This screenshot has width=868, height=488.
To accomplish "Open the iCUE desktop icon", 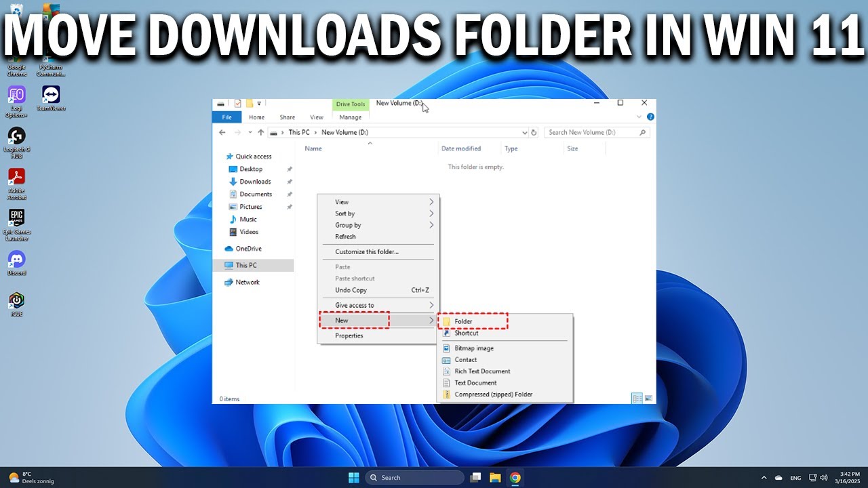I will coord(16,304).
